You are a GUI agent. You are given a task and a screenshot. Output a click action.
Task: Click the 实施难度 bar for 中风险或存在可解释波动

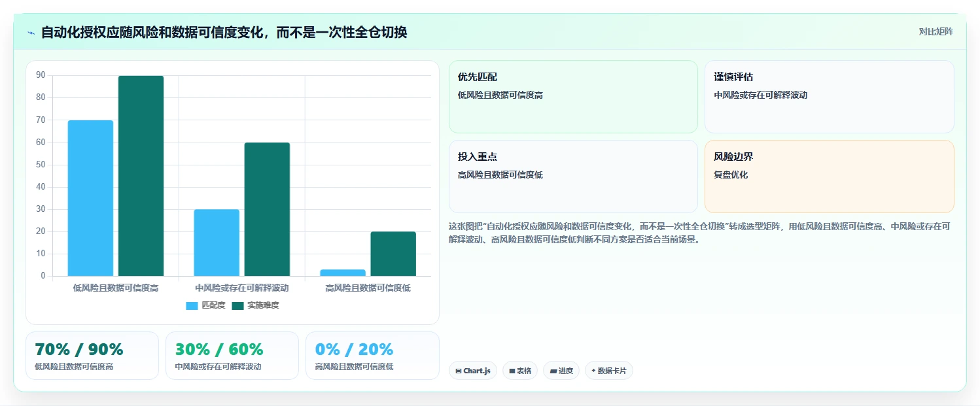coord(267,209)
